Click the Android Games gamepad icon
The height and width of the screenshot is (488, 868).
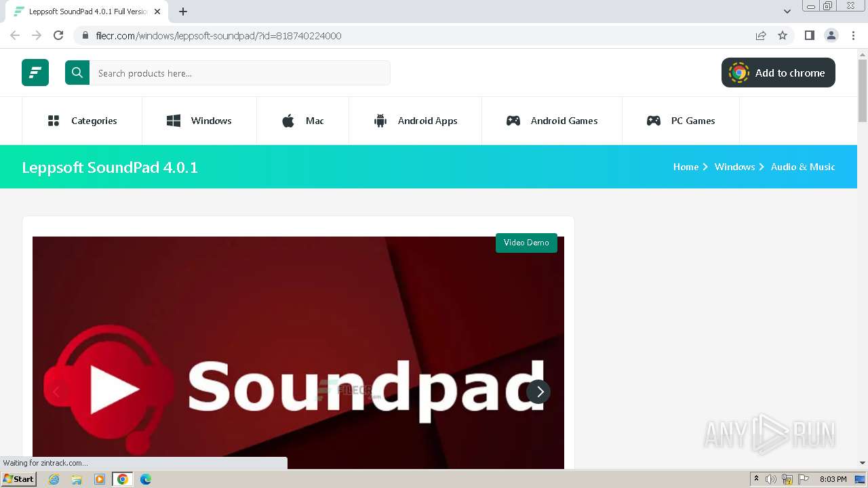[513, 121]
